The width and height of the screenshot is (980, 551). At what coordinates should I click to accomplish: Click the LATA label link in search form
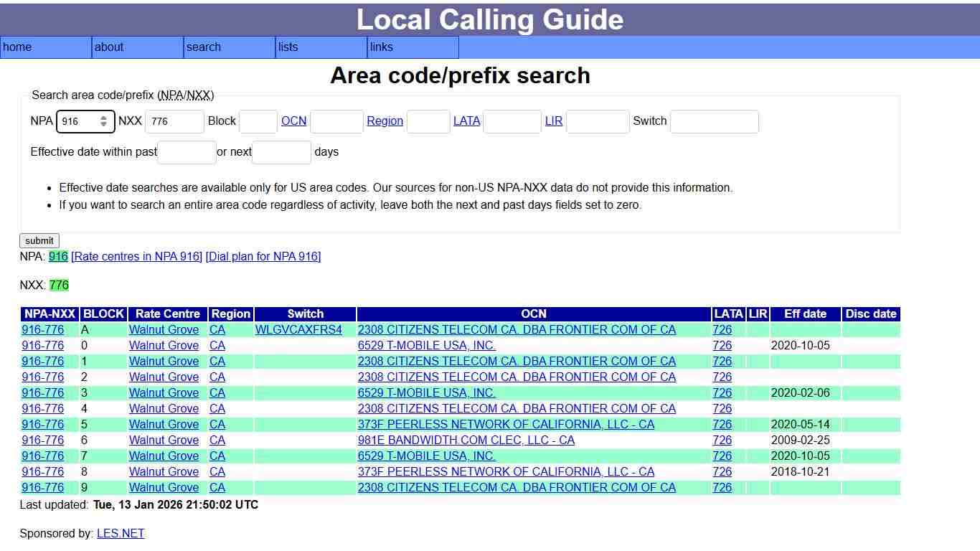tap(467, 121)
